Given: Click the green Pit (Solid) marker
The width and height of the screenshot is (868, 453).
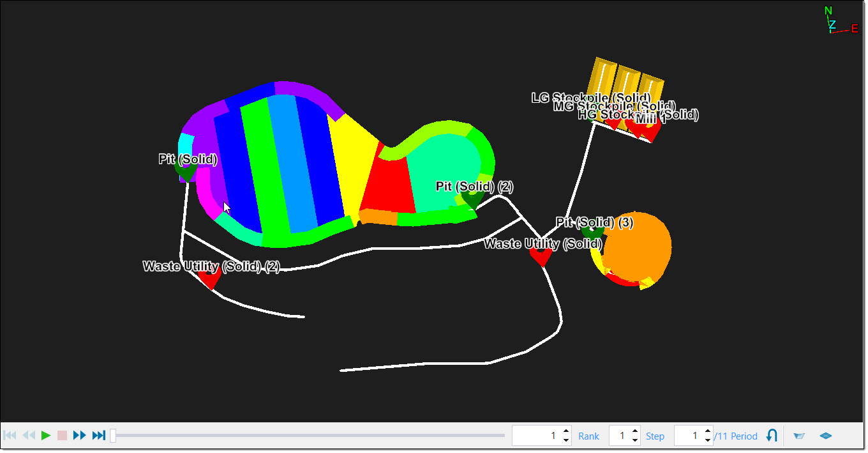Looking at the screenshot, I should coord(185,171).
